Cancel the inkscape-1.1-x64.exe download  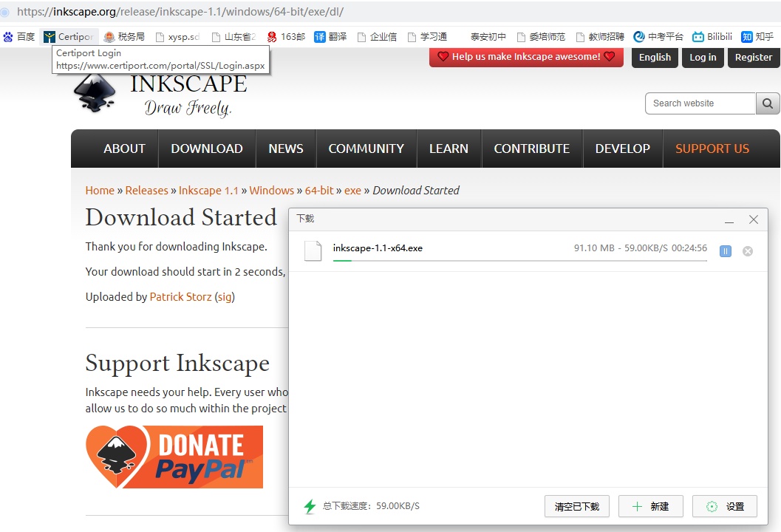point(748,251)
